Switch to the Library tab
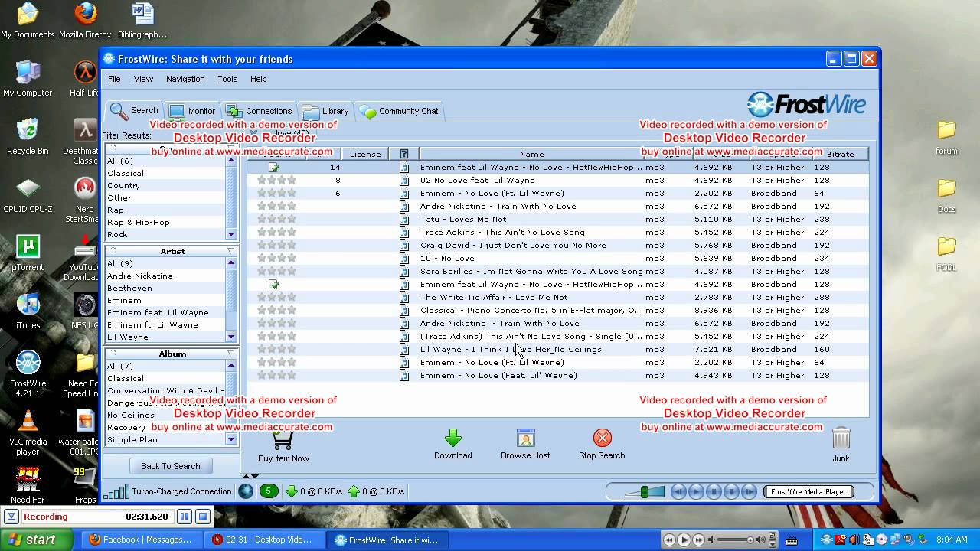The width and height of the screenshot is (980, 551). (325, 111)
